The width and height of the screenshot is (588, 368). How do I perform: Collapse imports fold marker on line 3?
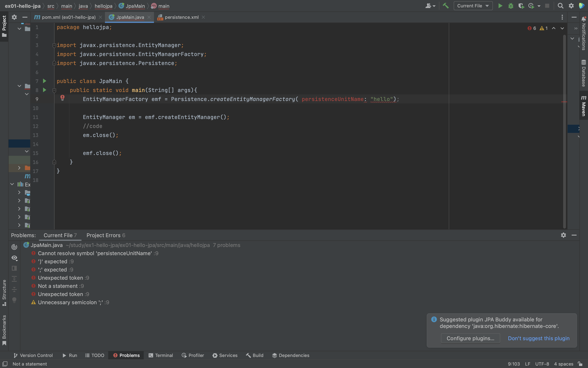tap(55, 45)
